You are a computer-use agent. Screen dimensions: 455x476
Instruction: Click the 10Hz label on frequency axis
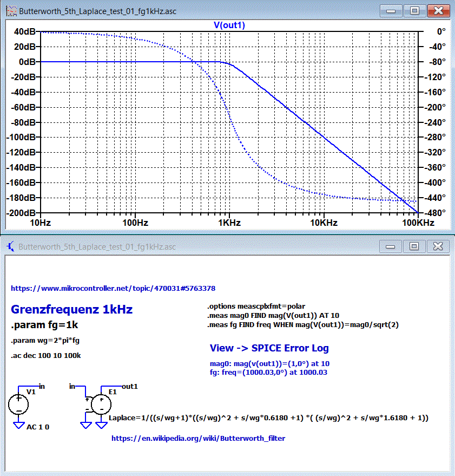point(41,223)
